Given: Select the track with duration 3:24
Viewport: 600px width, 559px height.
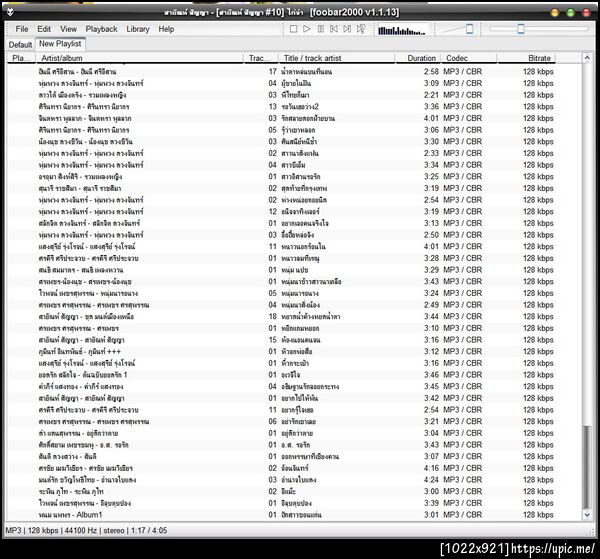Looking at the screenshot, I should (295, 293).
